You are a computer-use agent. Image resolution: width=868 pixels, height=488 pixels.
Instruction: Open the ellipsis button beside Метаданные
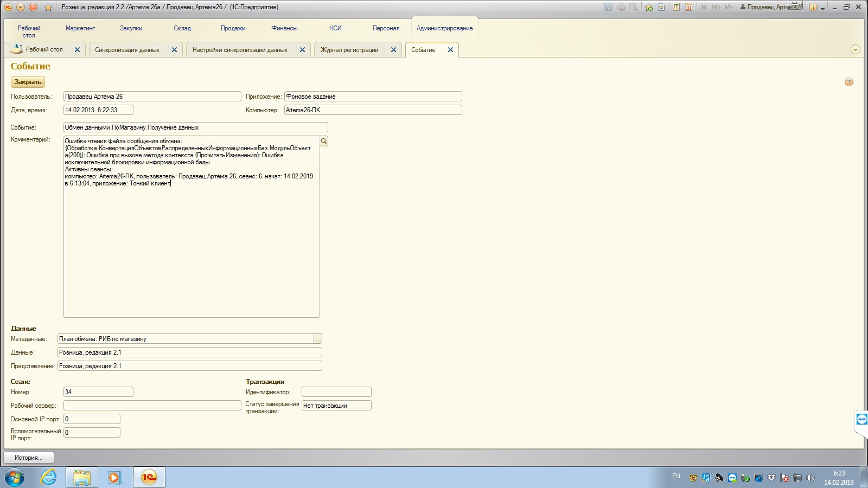pyautogui.click(x=318, y=339)
